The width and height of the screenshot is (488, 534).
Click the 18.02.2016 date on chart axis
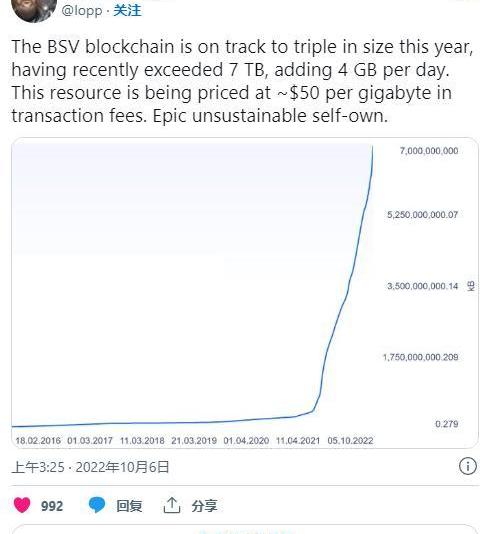[38, 440]
